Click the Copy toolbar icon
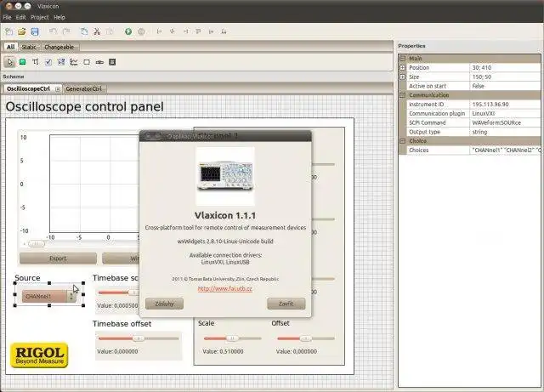This screenshot has height=392, width=544. pos(84,31)
